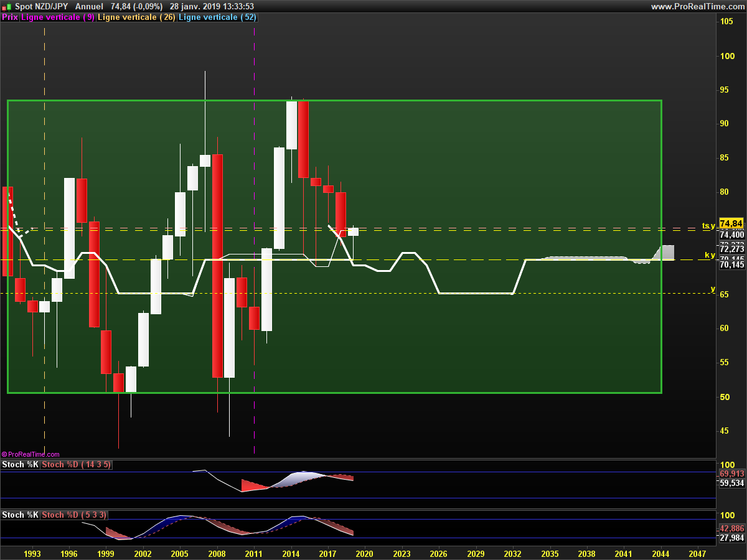747x560 pixels.
Task: Click the ©ProRealTime.com watermark link in chart corner
Action: [x=31, y=455]
